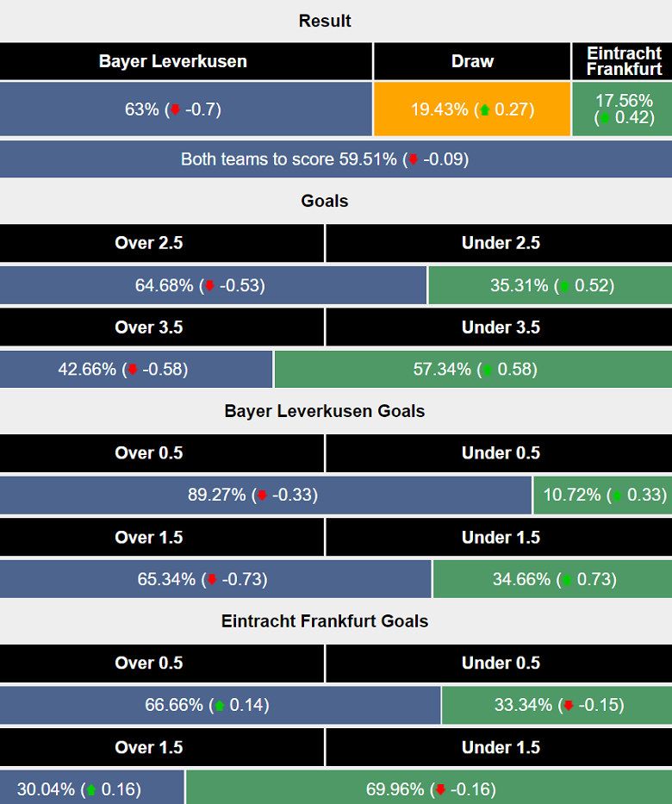The width and height of the screenshot is (672, 804).
Task: Click green up arrow in Draw 19.43% cell
Action: 485,109
